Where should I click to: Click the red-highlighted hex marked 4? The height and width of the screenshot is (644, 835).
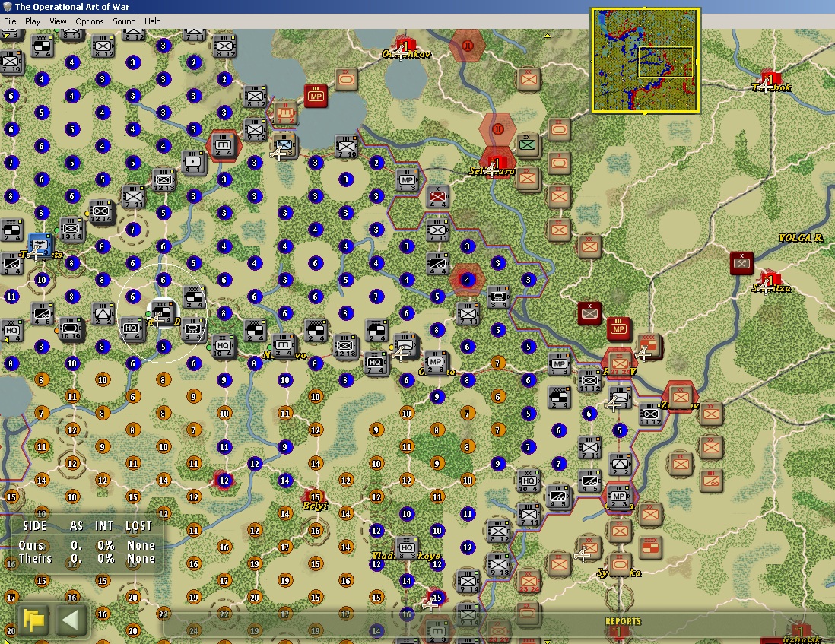coord(467,280)
